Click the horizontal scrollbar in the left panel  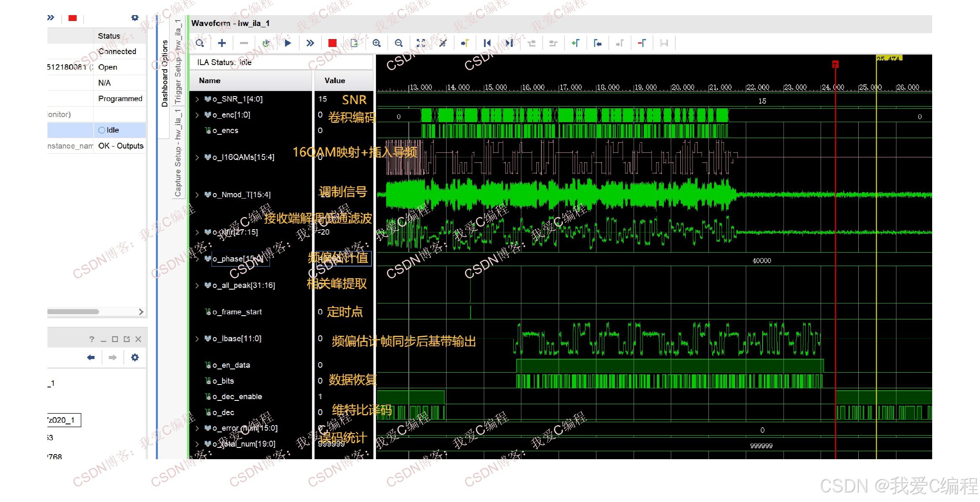(x=73, y=312)
